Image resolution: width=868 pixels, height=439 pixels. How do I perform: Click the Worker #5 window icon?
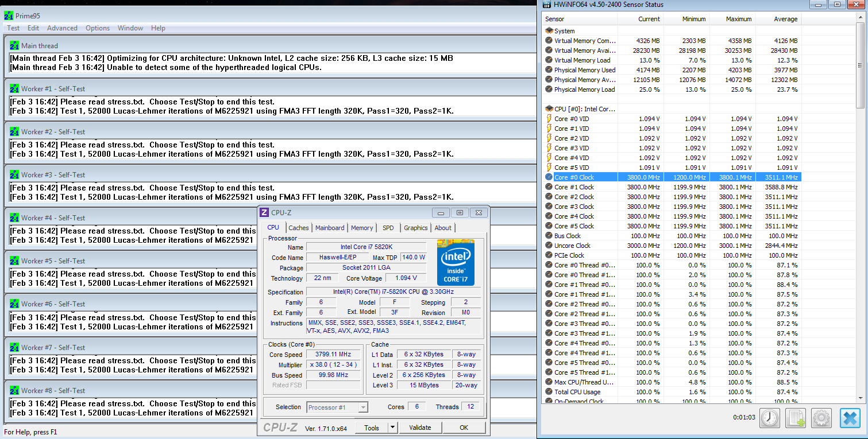(x=14, y=261)
